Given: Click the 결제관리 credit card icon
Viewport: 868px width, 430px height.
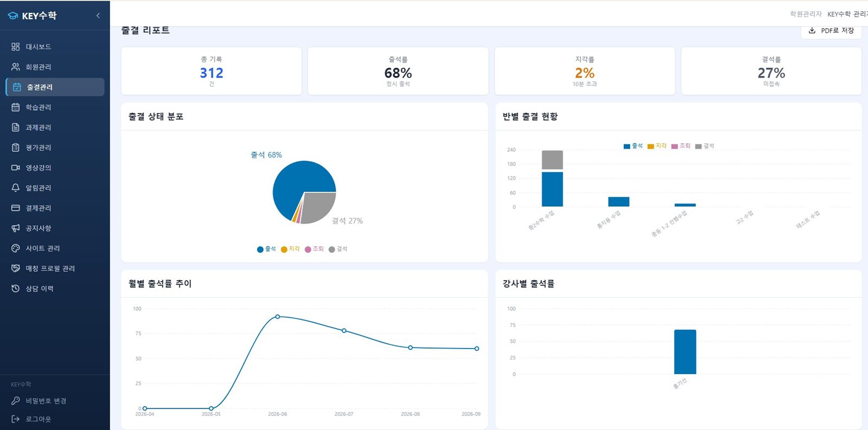Looking at the screenshot, I should pos(16,208).
